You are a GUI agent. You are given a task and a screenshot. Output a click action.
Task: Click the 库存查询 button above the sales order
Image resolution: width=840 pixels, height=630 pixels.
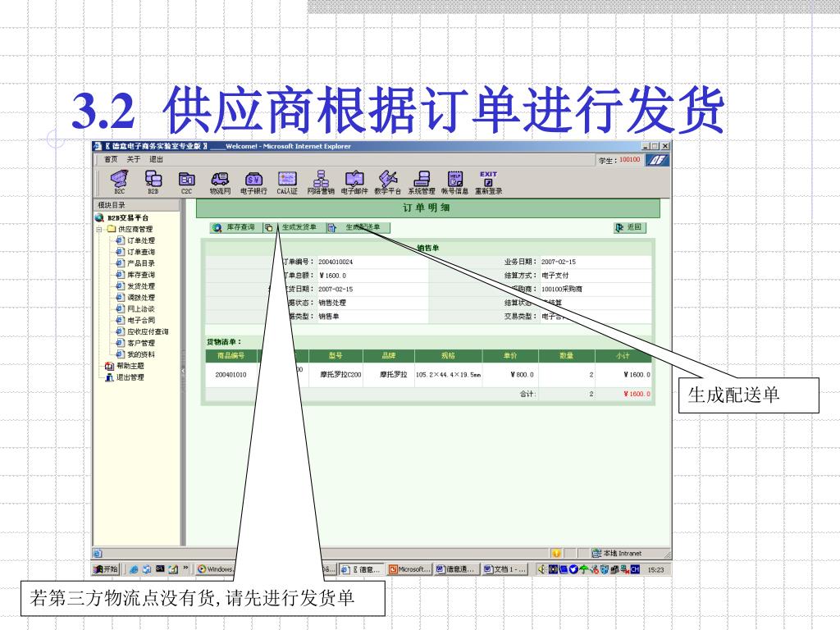pos(234,228)
